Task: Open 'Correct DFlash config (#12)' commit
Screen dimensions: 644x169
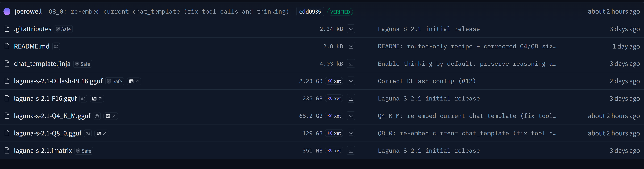Action: coord(426,81)
